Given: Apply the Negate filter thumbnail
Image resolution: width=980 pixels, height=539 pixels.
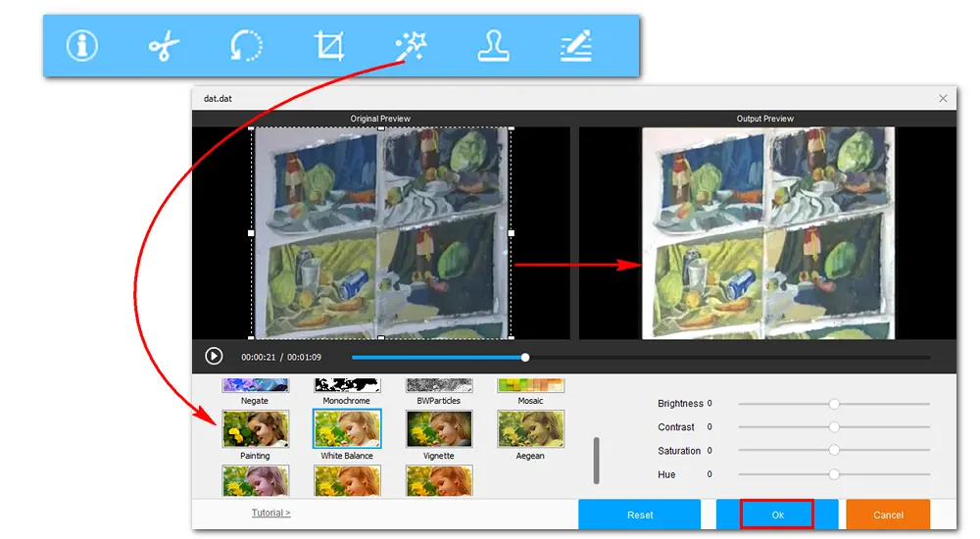Looking at the screenshot, I should click(255, 385).
